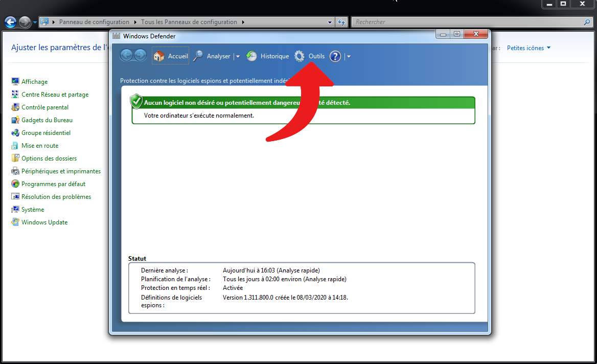
Task: Click the Explorer forward navigation arrow
Action: (25, 22)
